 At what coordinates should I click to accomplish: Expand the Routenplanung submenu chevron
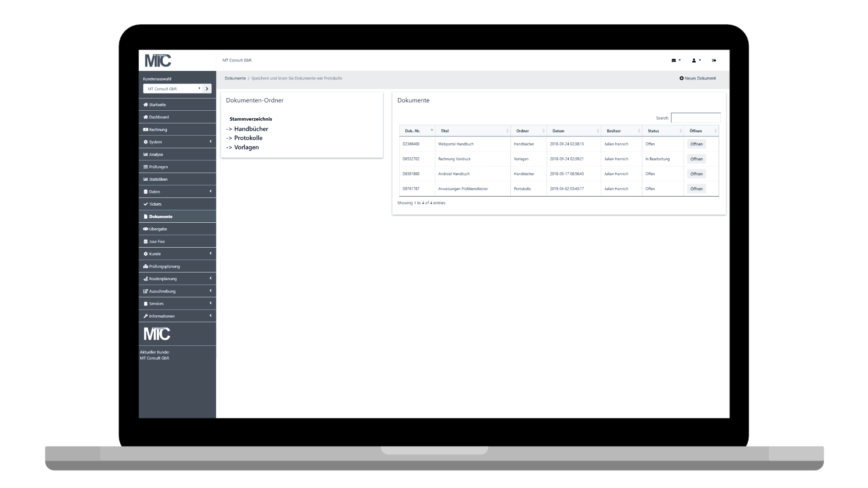coord(210,278)
